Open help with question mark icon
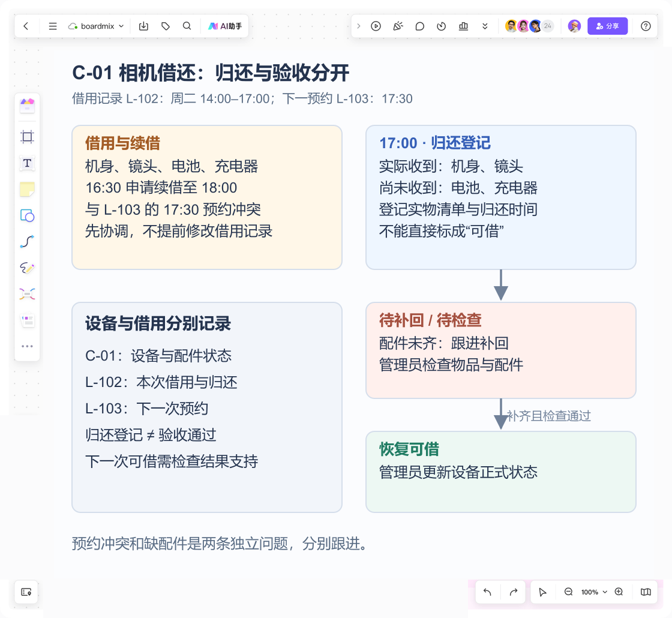Screen dimensions: 672x618 click(x=646, y=26)
